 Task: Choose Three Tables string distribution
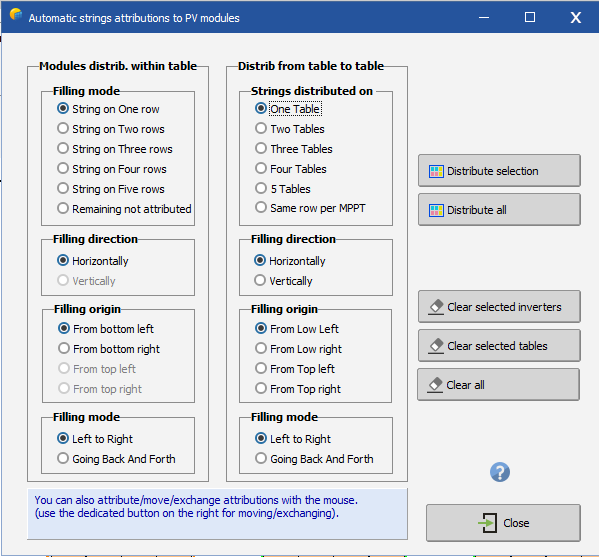click(294, 149)
